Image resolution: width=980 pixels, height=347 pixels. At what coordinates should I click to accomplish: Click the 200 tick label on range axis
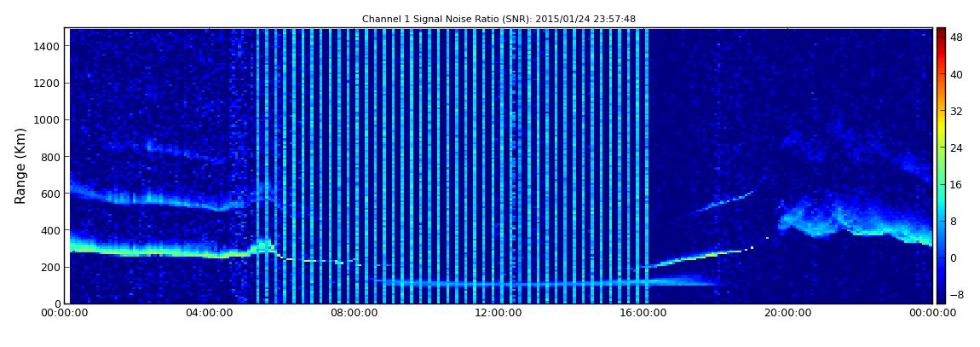50,268
